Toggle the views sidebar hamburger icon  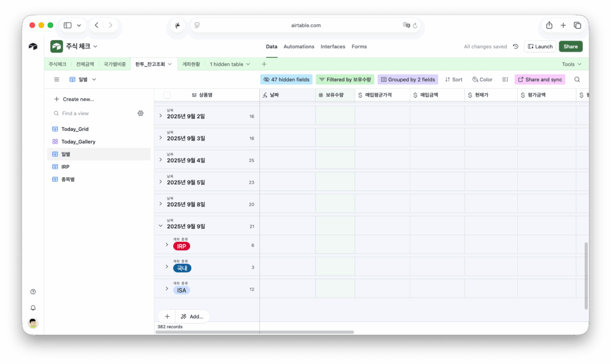[57, 79]
